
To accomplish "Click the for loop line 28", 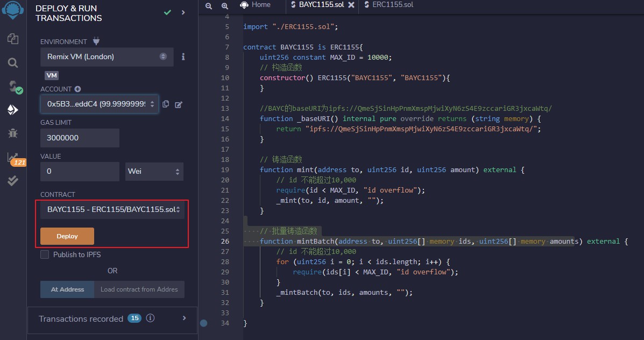I will point(363,261).
